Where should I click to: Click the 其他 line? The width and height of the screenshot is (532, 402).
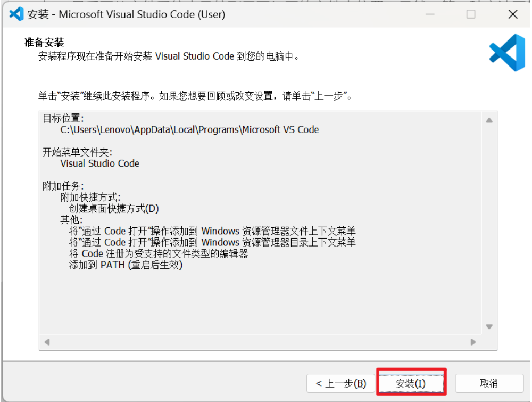[71, 220]
